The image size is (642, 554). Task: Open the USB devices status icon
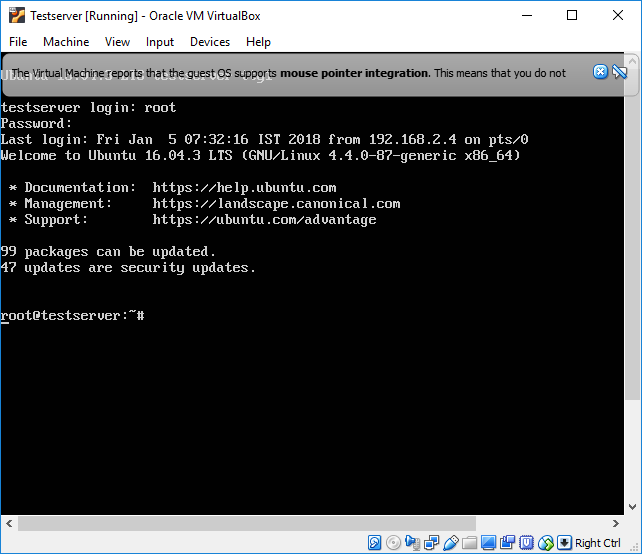(450, 543)
